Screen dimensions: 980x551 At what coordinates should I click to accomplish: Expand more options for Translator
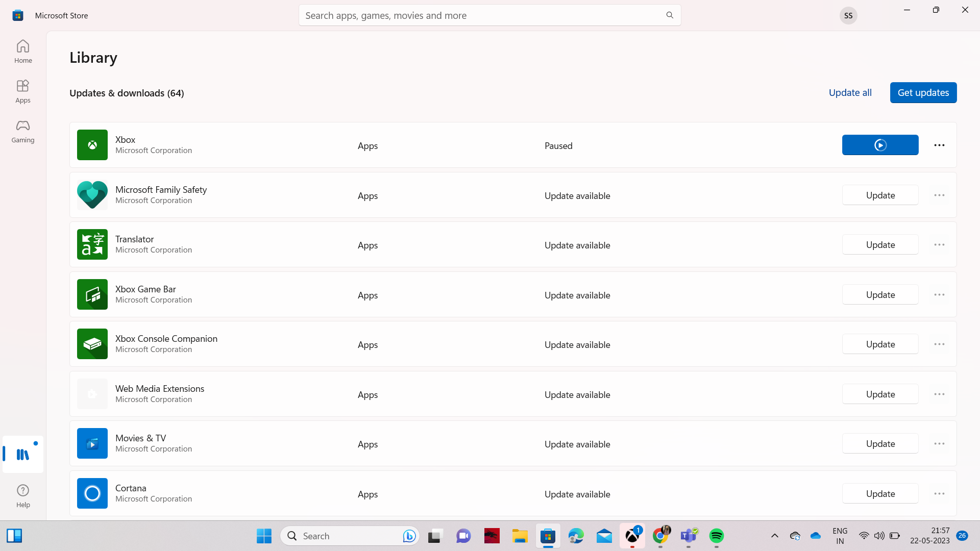(x=939, y=245)
